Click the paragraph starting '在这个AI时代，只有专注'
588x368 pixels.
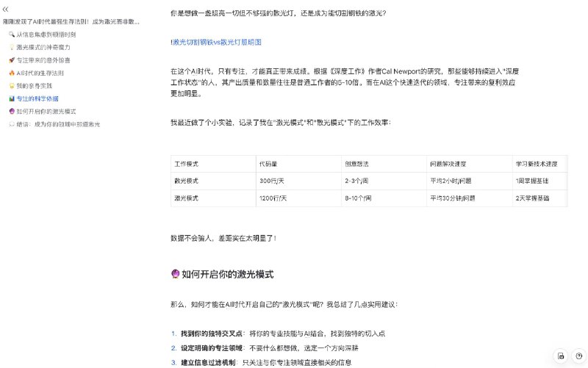[x=345, y=82]
